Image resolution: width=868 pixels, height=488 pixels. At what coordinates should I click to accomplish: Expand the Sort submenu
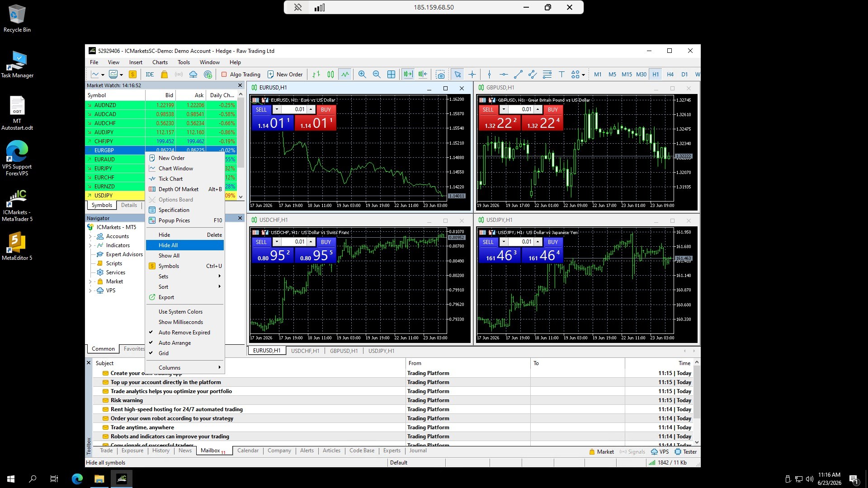tap(185, 287)
